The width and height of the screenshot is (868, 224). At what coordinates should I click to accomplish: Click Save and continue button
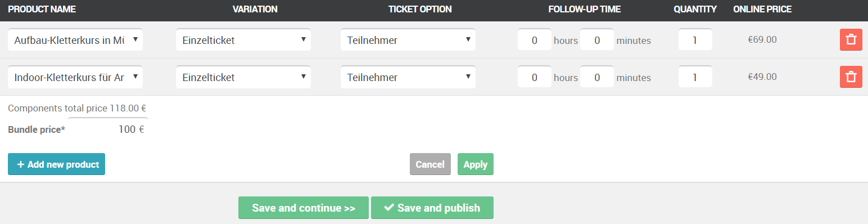click(304, 208)
